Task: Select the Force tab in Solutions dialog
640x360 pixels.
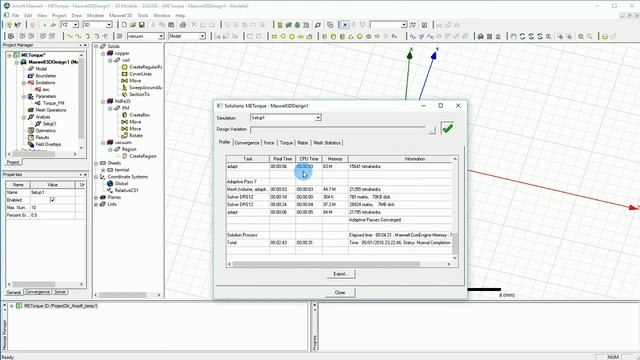Action: click(269, 143)
